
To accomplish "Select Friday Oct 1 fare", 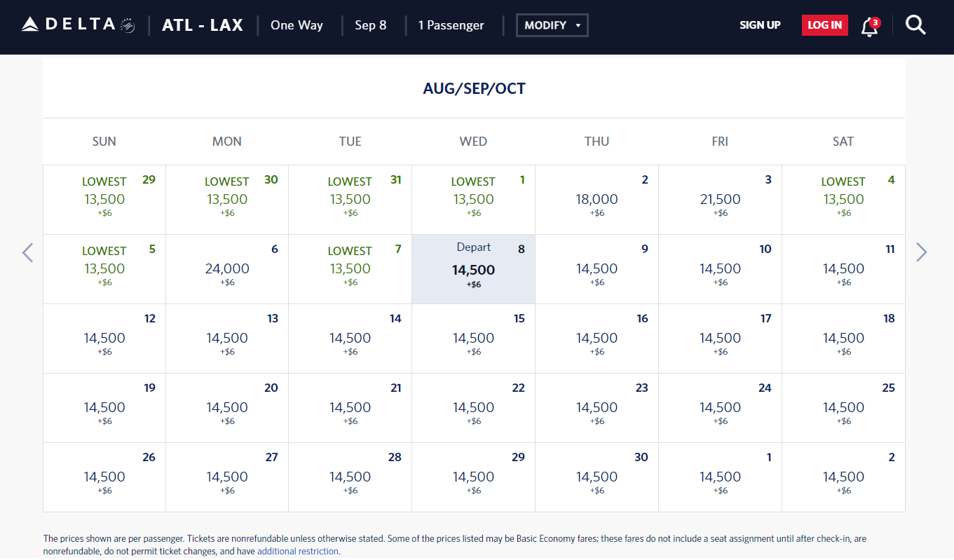I will point(721,477).
